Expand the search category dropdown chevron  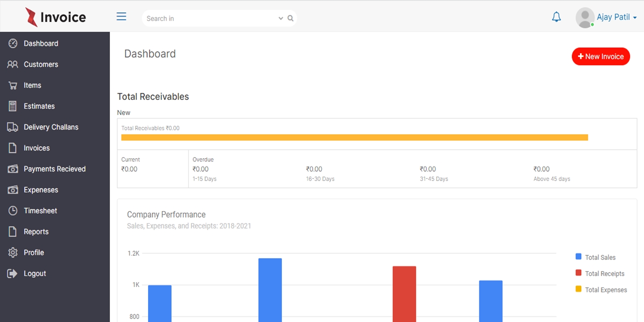281,18
